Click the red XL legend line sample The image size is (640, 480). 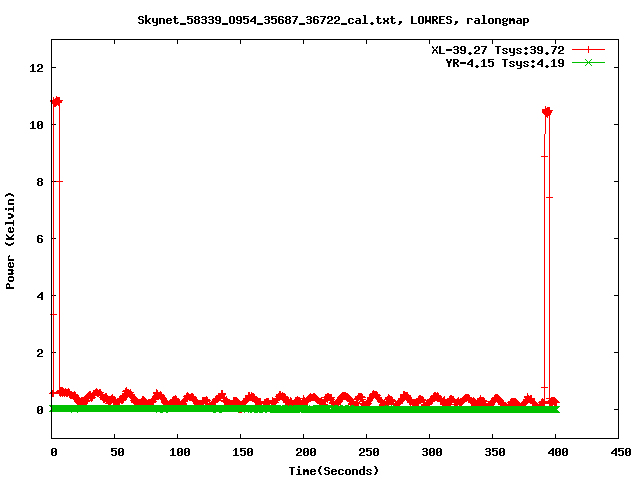(x=588, y=50)
